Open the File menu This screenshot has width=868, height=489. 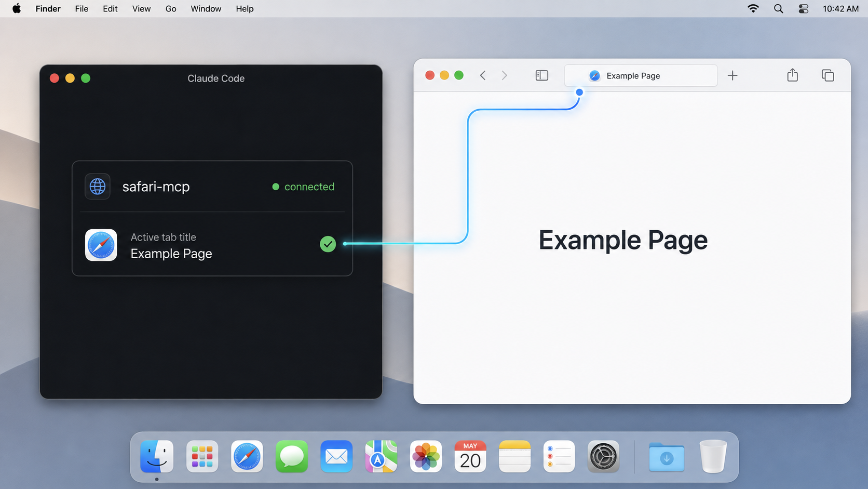(x=82, y=9)
